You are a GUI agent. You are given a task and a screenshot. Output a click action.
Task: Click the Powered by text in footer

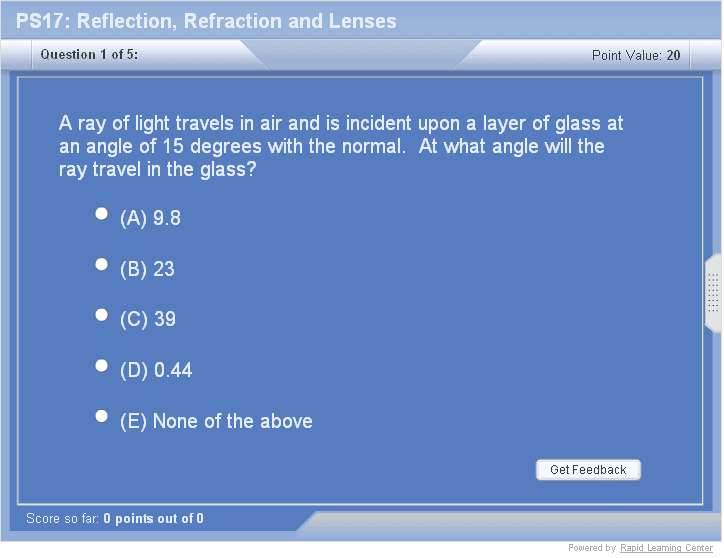tap(592, 548)
